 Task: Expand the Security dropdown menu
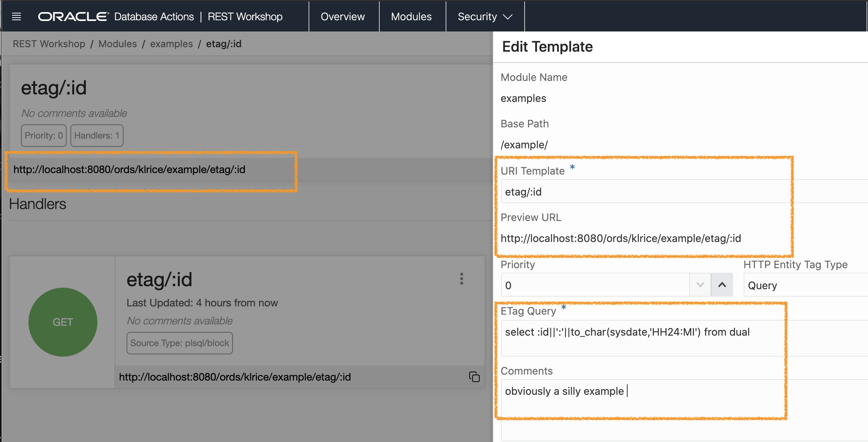tap(485, 16)
